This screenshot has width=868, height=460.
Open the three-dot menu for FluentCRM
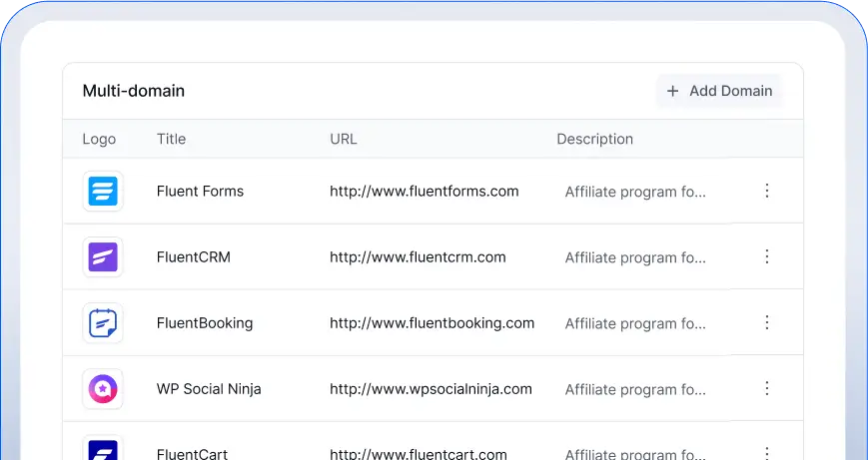click(767, 256)
